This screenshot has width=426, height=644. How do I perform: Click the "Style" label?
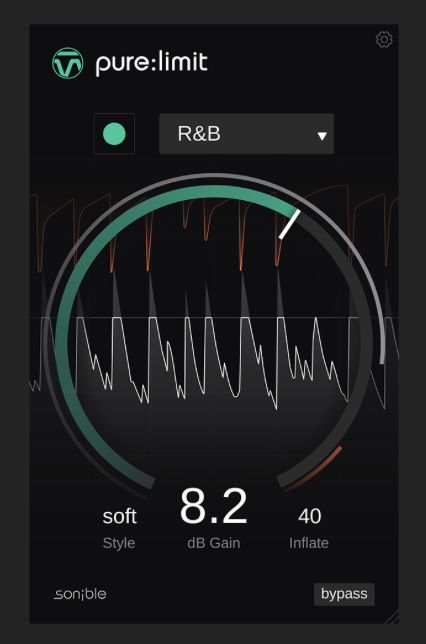[x=119, y=543]
